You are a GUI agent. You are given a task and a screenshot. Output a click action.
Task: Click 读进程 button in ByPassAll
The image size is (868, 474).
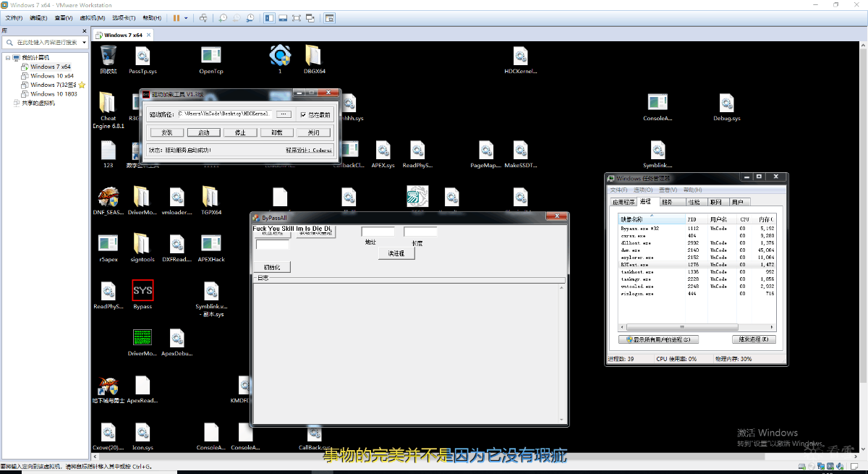pos(396,253)
